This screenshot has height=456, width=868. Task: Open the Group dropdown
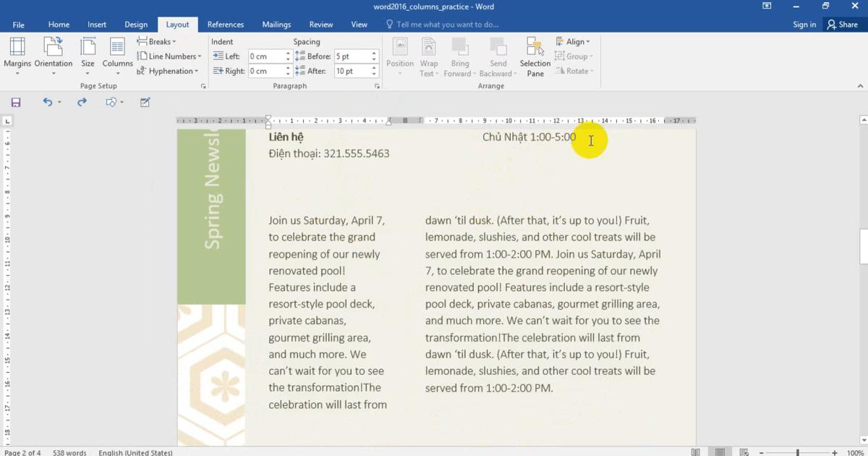pos(574,56)
